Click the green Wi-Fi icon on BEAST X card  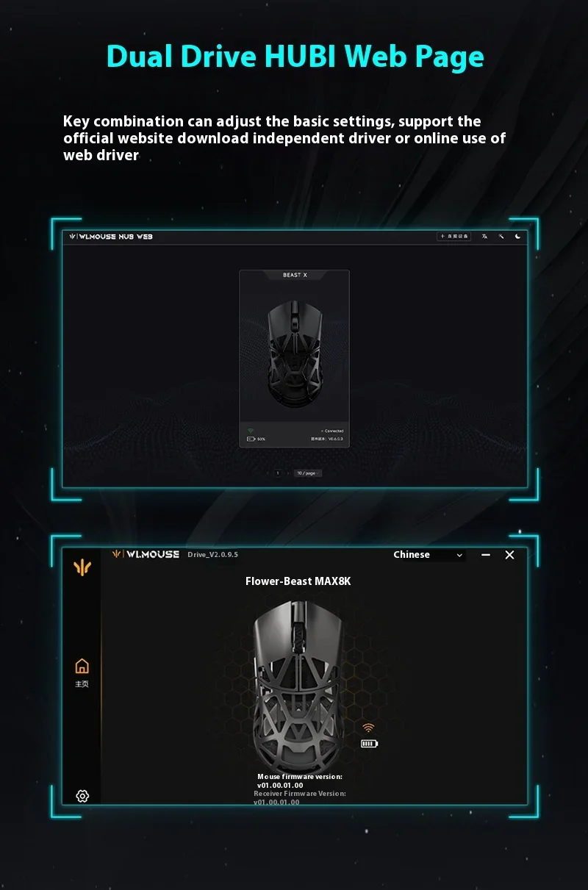pos(251,431)
